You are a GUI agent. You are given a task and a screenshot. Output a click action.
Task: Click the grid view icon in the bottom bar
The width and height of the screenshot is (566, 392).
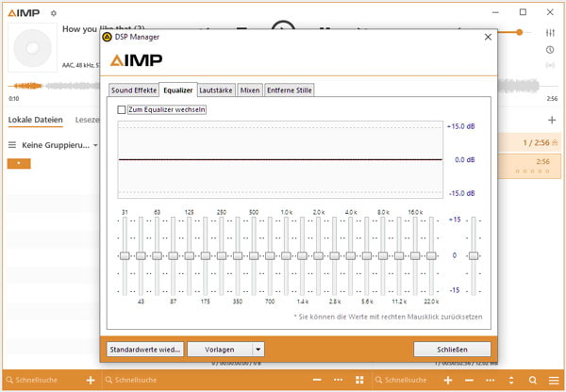click(359, 380)
